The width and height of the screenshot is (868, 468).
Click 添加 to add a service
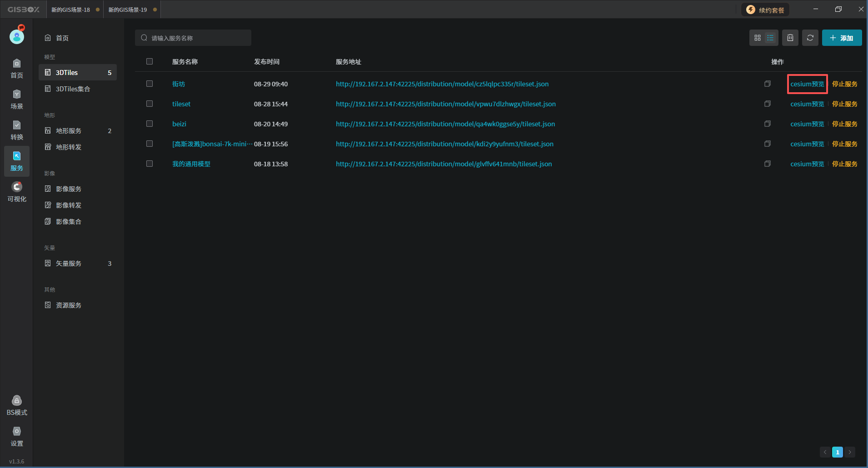[x=842, y=38]
